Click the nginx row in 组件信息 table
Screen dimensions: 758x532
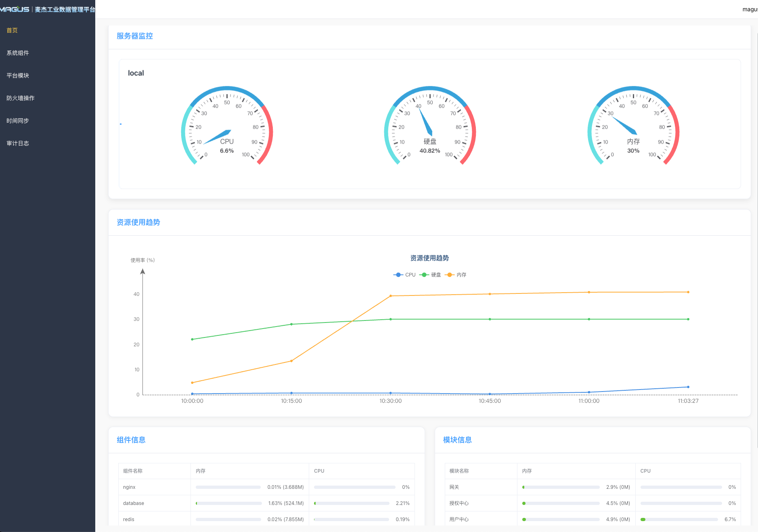point(129,487)
